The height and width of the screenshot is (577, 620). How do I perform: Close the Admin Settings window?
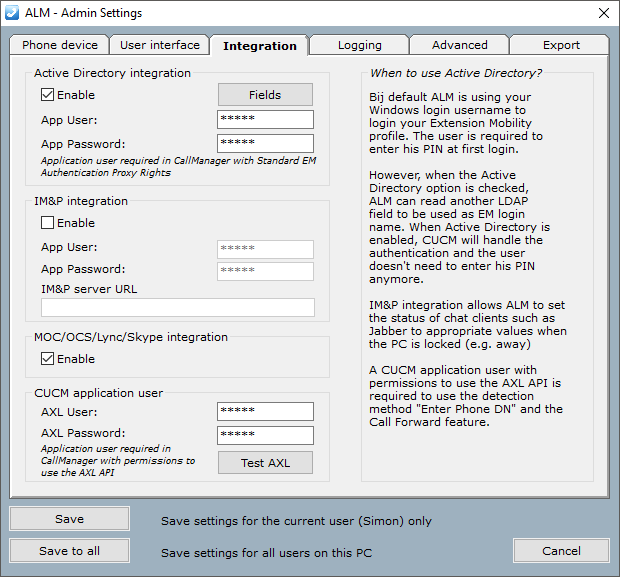[x=603, y=13]
